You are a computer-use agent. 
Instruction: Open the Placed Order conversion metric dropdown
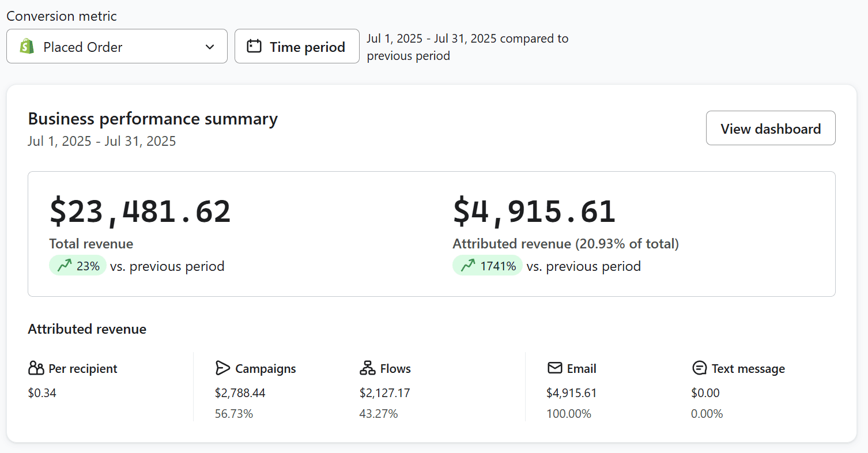pos(117,46)
